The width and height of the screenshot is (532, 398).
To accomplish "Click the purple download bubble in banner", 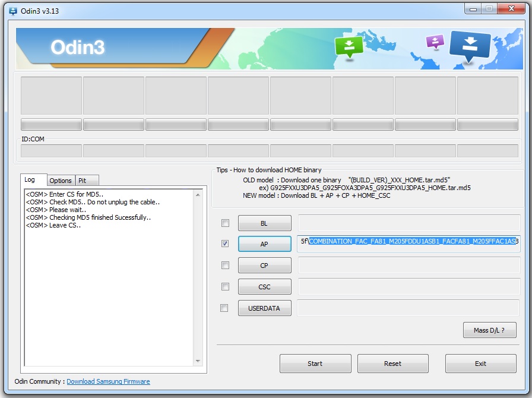I will click(x=435, y=42).
